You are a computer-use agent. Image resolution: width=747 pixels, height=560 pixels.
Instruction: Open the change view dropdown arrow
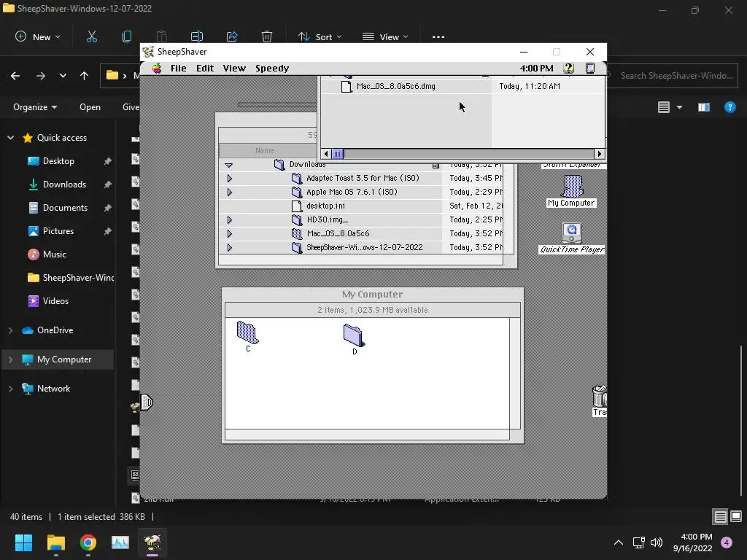pos(679,107)
